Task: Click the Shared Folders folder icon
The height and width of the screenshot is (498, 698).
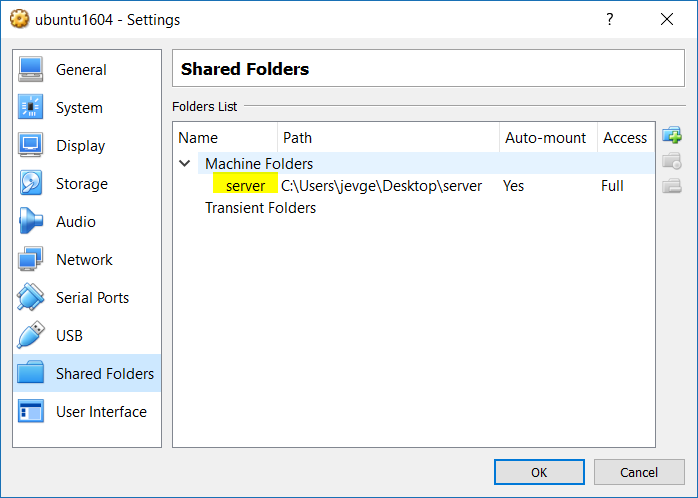Action: (31, 373)
